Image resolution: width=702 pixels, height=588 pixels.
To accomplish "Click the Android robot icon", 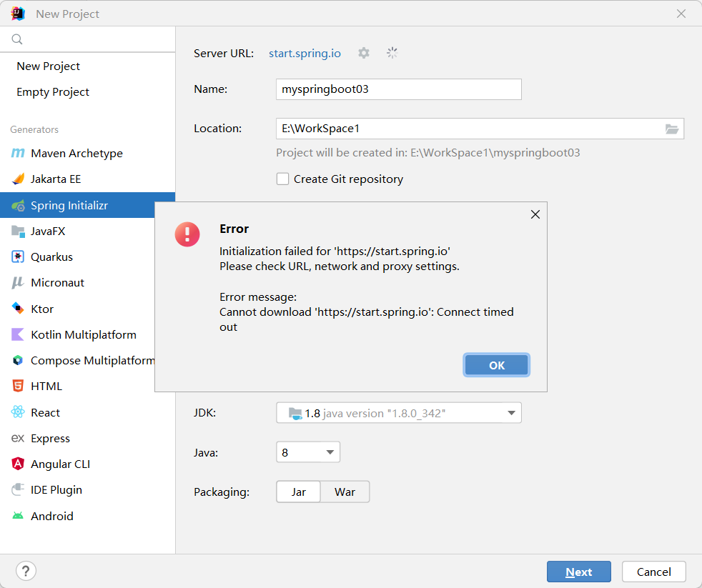I will pyautogui.click(x=18, y=516).
